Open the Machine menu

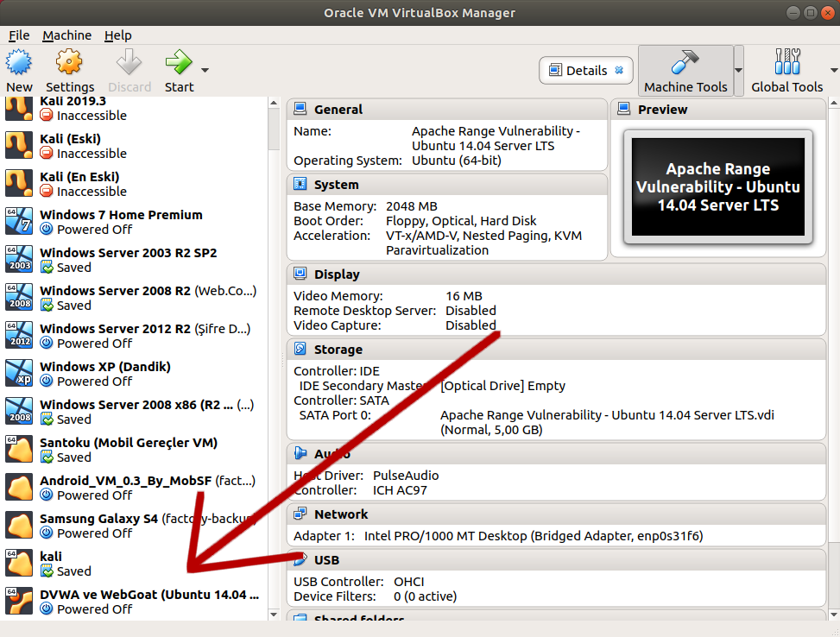point(67,35)
